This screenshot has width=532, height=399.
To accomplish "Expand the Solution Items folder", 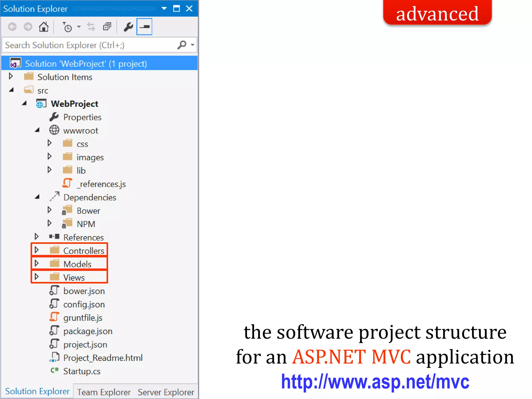I will coord(11,76).
